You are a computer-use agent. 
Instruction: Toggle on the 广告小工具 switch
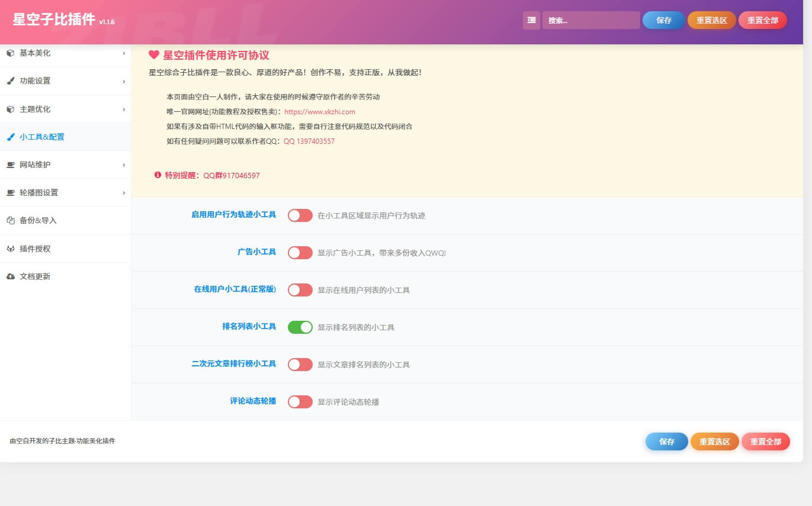[300, 253]
